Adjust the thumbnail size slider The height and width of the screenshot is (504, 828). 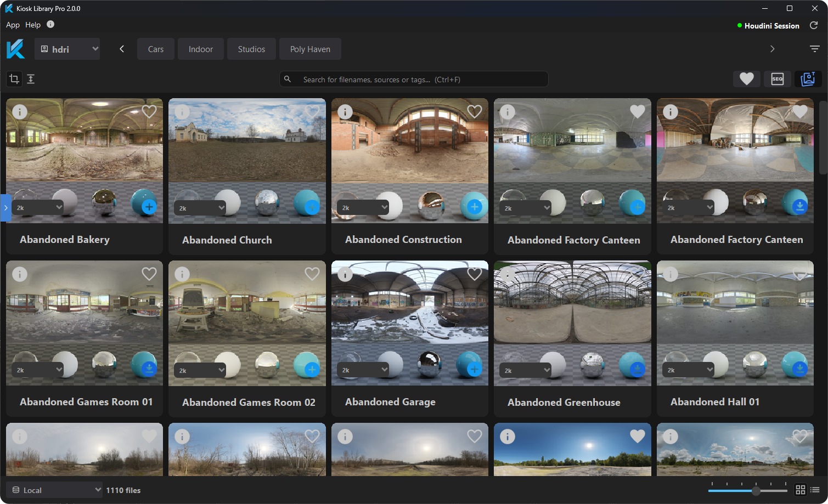click(x=756, y=490)
